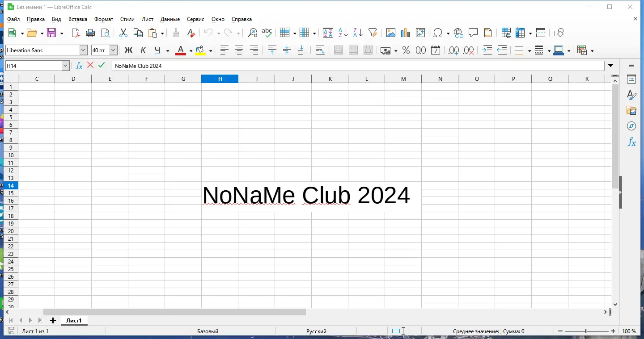Toggle align right

(x=254, y=50)
